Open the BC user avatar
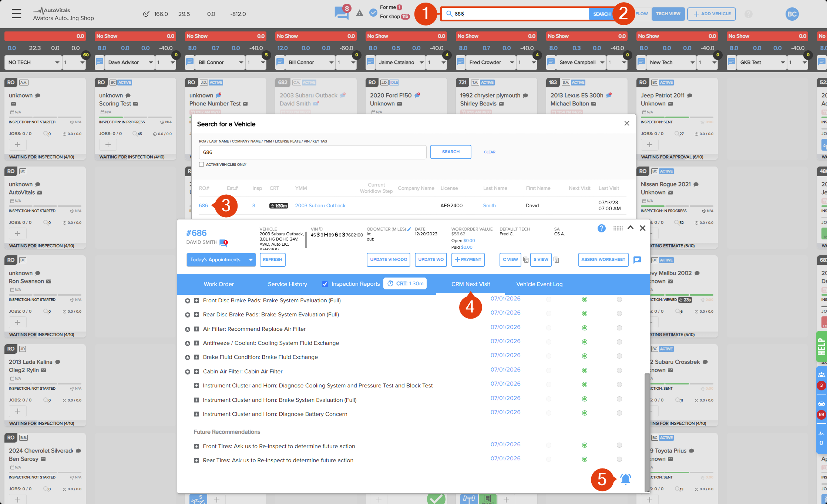The image size is (827, 504). [x=792, y=14]
